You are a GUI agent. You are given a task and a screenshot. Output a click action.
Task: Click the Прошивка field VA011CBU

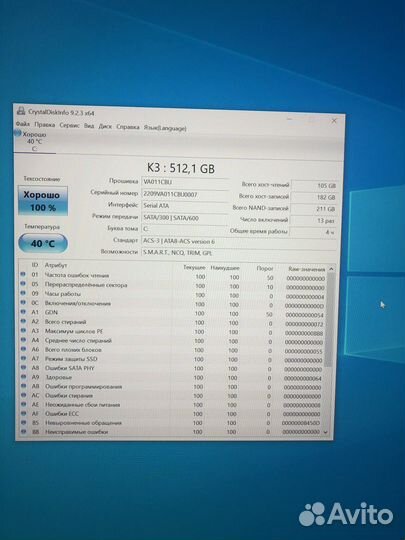point(185,182)
